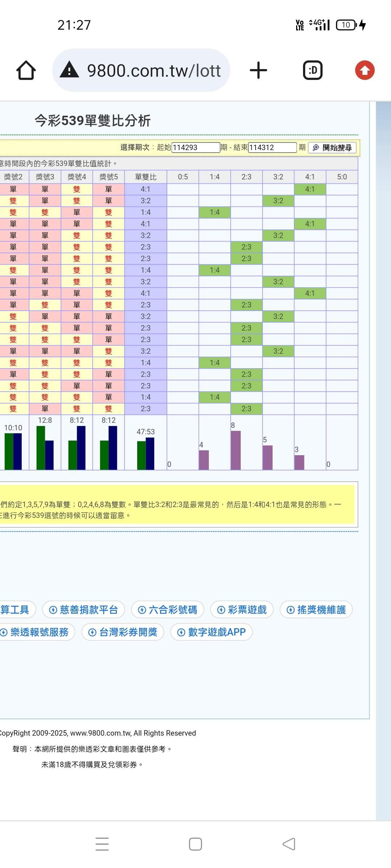The width and height of the screenshot is (391, 868).
Task: Tap the Android home square button
Action: click(195, 844)
